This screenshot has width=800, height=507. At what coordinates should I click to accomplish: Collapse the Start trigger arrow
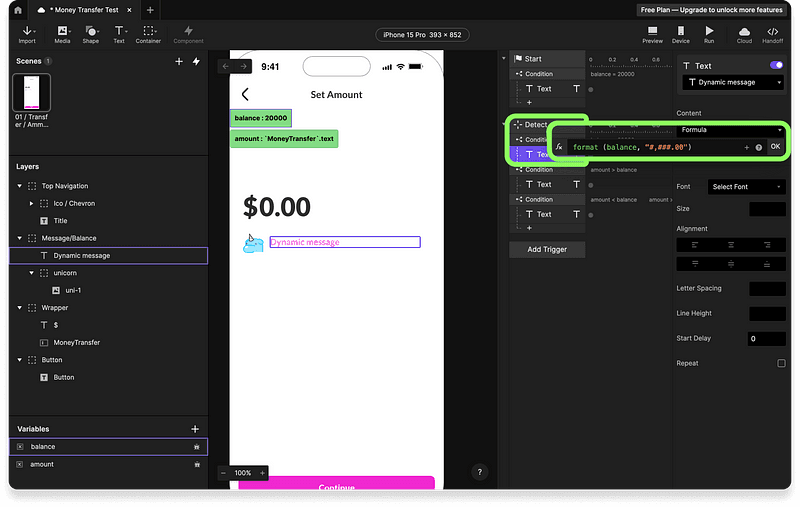pos(504,59)
